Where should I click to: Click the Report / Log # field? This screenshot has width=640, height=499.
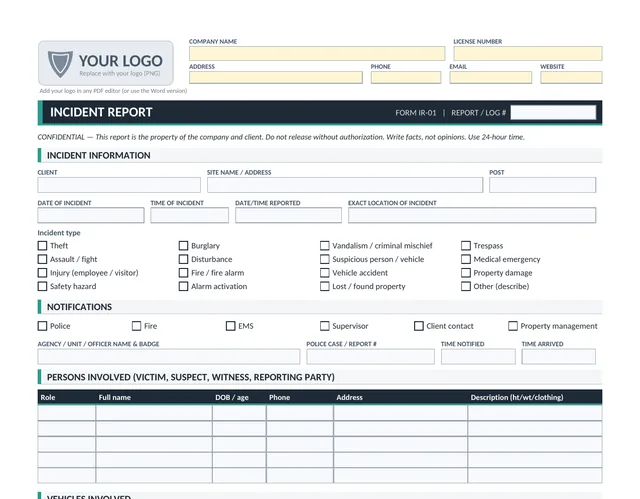click(553, 113)
